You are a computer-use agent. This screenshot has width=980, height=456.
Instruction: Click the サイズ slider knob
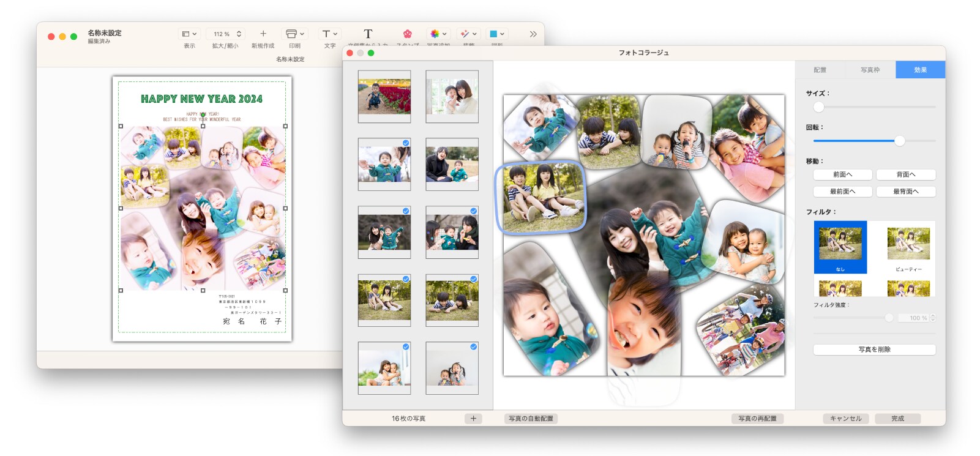pos(818,107)
